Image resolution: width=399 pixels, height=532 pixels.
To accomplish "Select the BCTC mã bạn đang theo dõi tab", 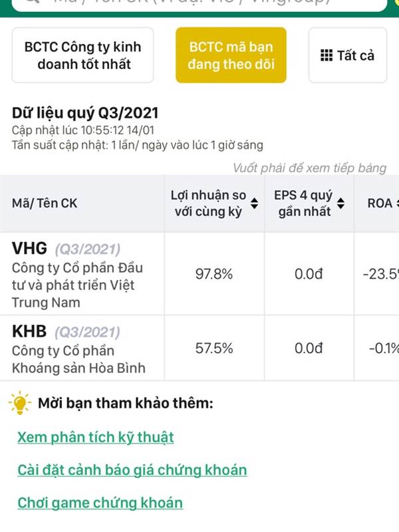I will [x=231, y=55].
